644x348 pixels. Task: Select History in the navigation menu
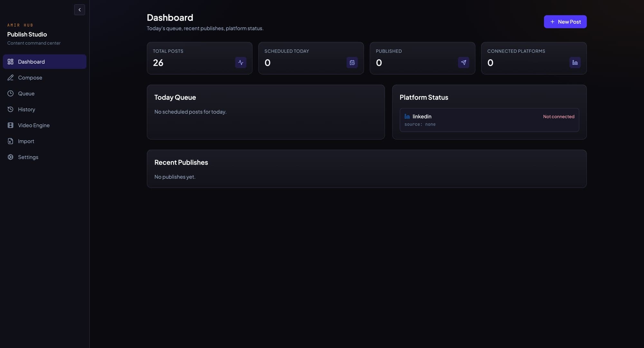(26, 109)
